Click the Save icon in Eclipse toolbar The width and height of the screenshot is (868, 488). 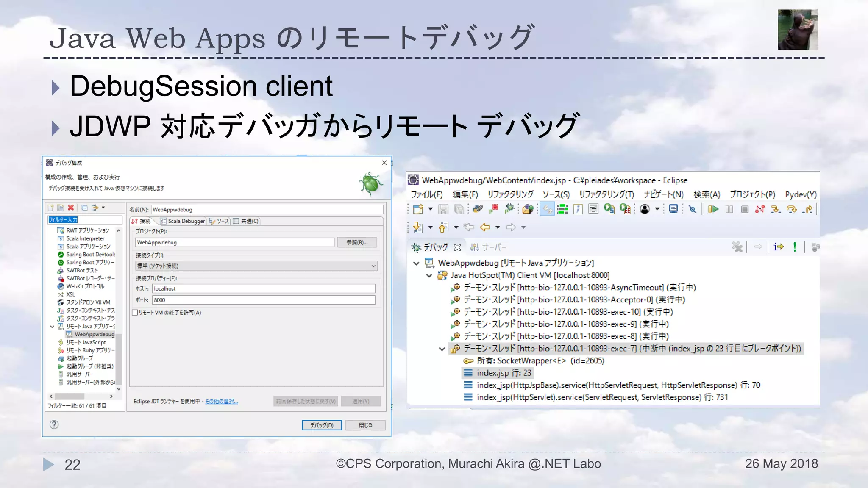coord(443,209)
